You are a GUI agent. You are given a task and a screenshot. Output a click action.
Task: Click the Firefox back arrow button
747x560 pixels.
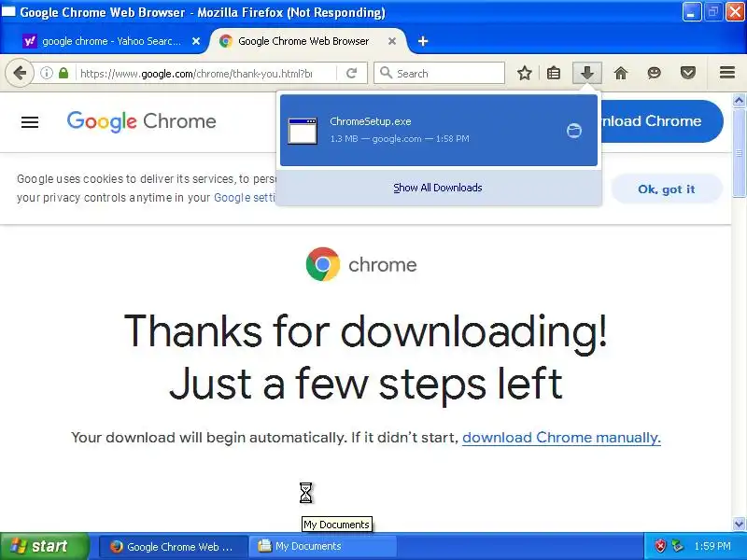[20, 74]
